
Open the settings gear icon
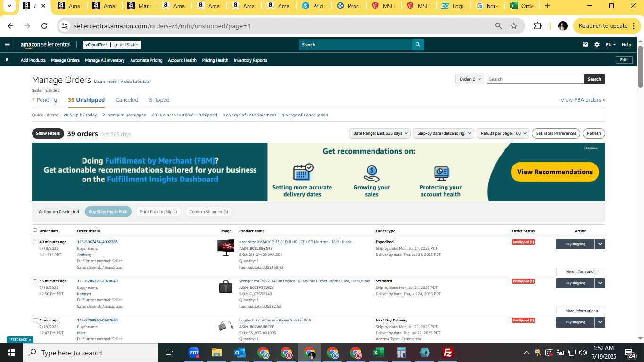(597, 45)
